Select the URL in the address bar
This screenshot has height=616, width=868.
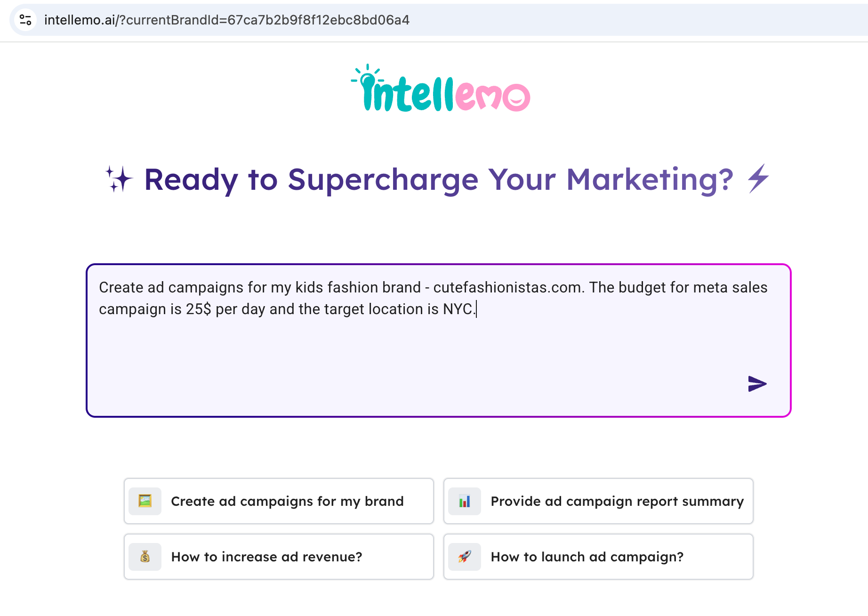click(227, 20)
